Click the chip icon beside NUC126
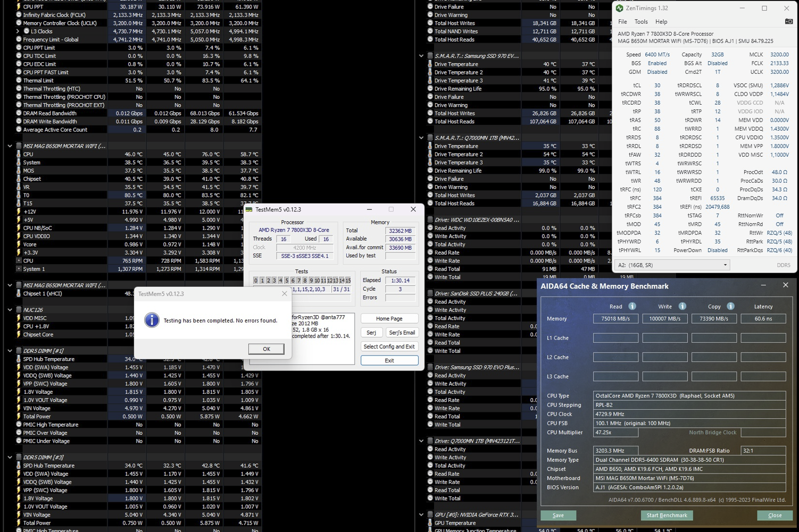This screenshot has height=532, width=799. [19, 310]
